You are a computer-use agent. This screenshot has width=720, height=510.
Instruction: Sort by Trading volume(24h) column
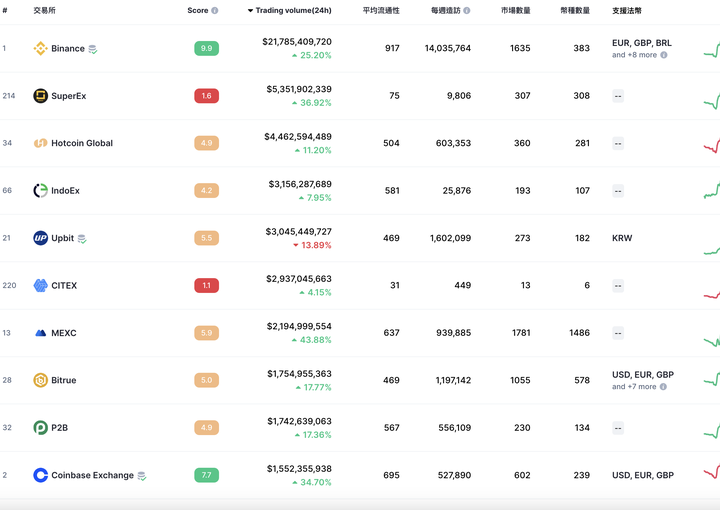pos(289,11)
